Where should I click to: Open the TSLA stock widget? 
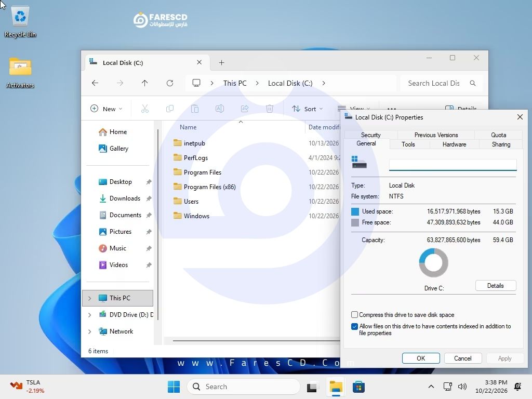27,387
